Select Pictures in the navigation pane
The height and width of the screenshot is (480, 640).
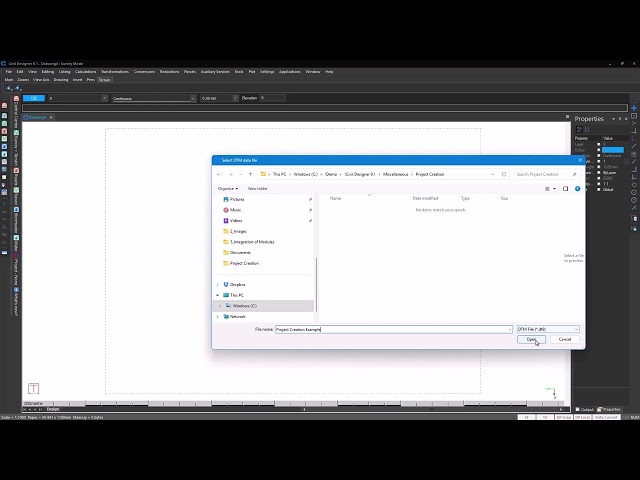[x=237, y=199]
